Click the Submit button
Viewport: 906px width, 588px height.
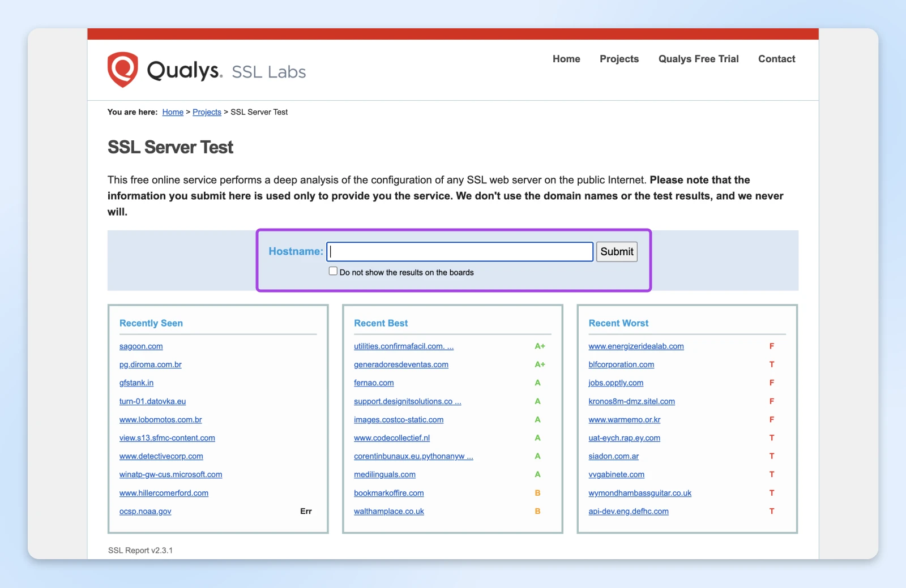click(x=617, y=252)
